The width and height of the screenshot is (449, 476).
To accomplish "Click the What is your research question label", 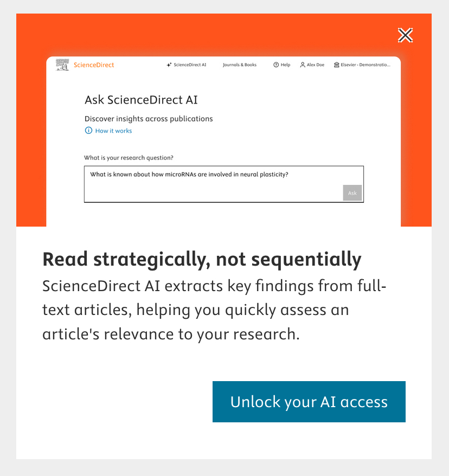I will [x=129, y=158].
